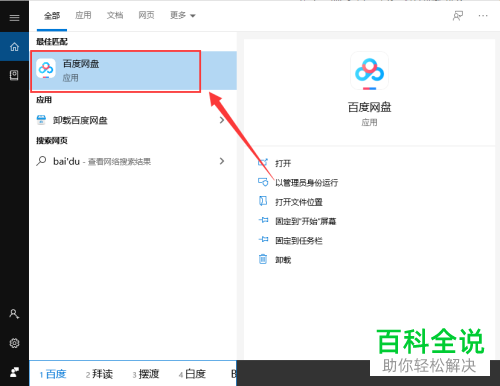This screenshot has width=500, height=386.
Task: Click the magnifier icon beside bai'du
Action: [41, 161]
